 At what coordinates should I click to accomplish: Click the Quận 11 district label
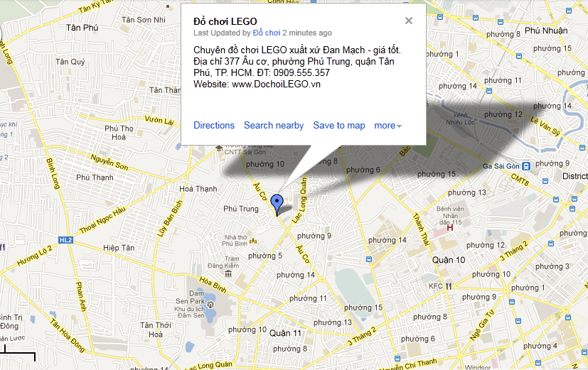pyautogui.click(x=285, y=333)
